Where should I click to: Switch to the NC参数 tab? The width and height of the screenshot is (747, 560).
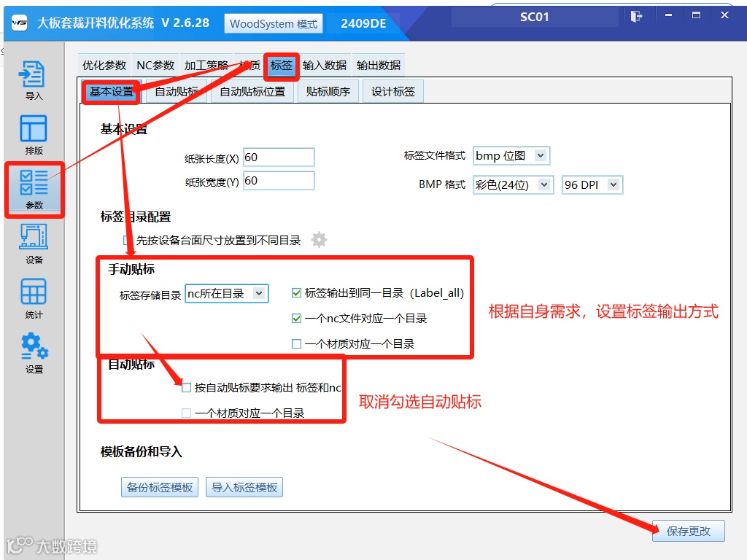pyautogui.click(x=156, y=65)
